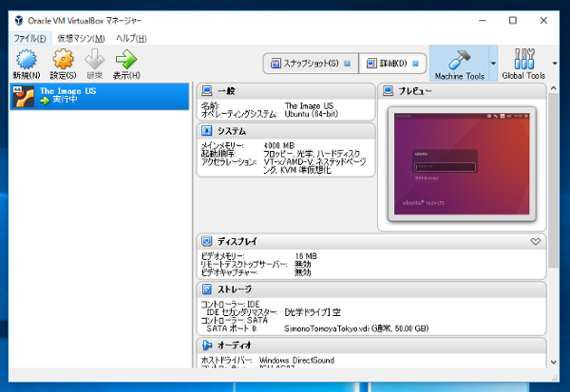570x392 pixels.
Task: Click the Discard (破棄) arrow icon
Action: (x=94, y=59)
